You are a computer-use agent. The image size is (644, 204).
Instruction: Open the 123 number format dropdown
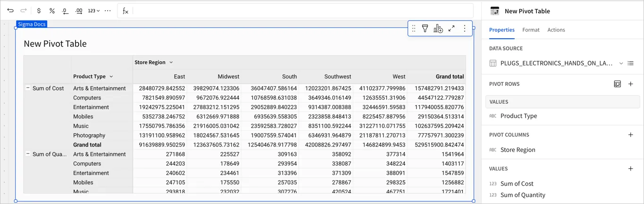tap(94, 10)
